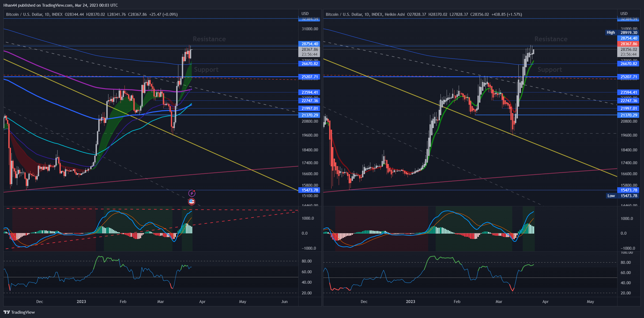Click Jun on left chart time axis
The width and height of the screenshot is (644, 318).
(x=284, y=302)
